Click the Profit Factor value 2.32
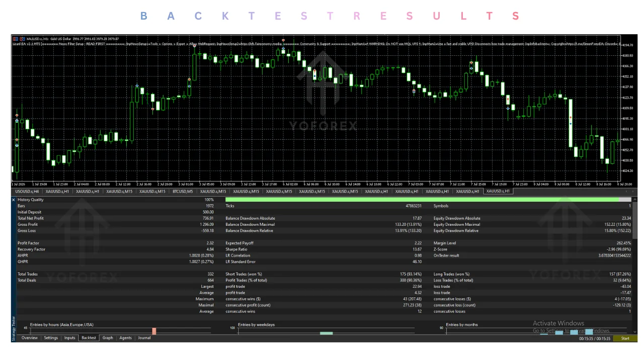The image size is (644, 362). click(x=210, y=243)
